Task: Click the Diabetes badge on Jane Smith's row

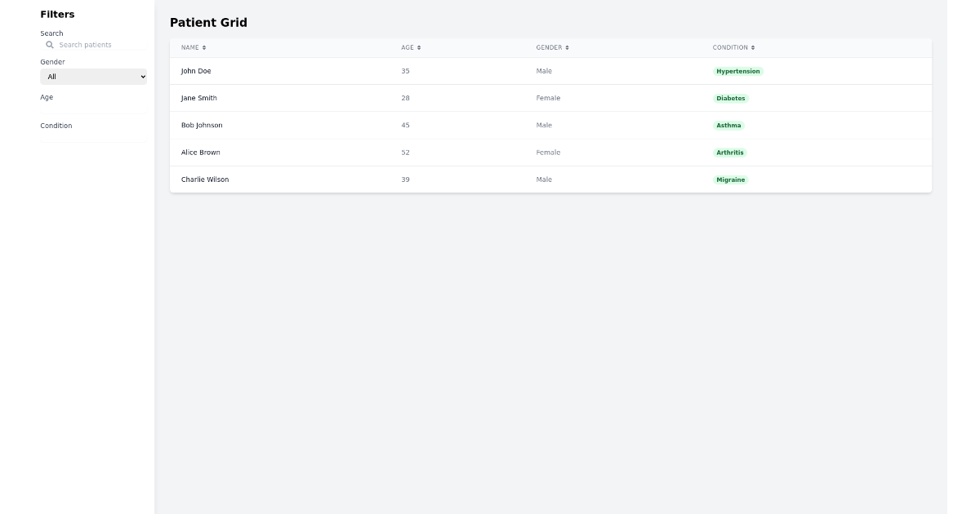Action: point(730,98)
